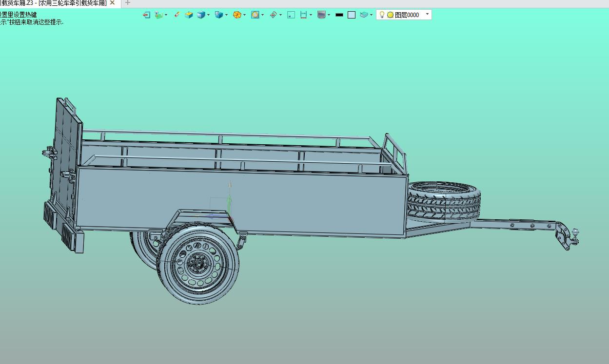Screen dimensions: 609x364
Task: Open a new tab with the plus button
Action: pyautogui.click(x=128, y=3)
